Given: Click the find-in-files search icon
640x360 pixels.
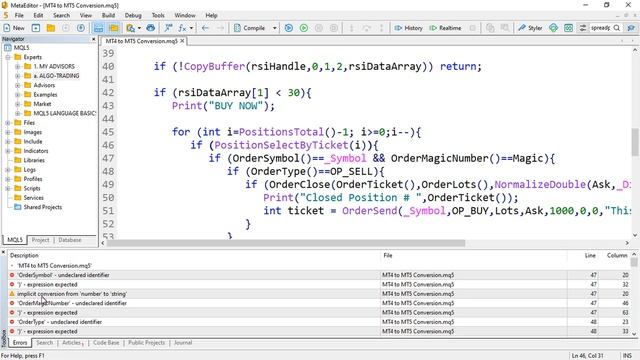Looking at the screenshot, I should 130,28.
